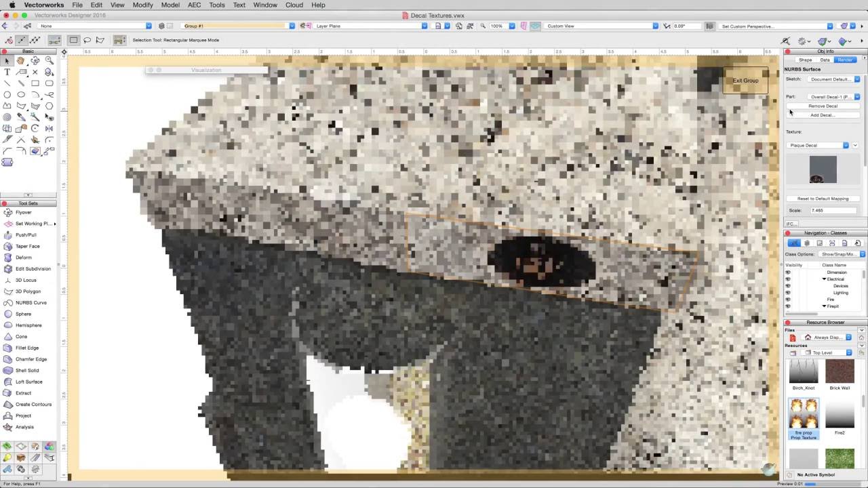Select the Extract tool
This screenshot has height=488, width=868.
[x=23, y=393]
